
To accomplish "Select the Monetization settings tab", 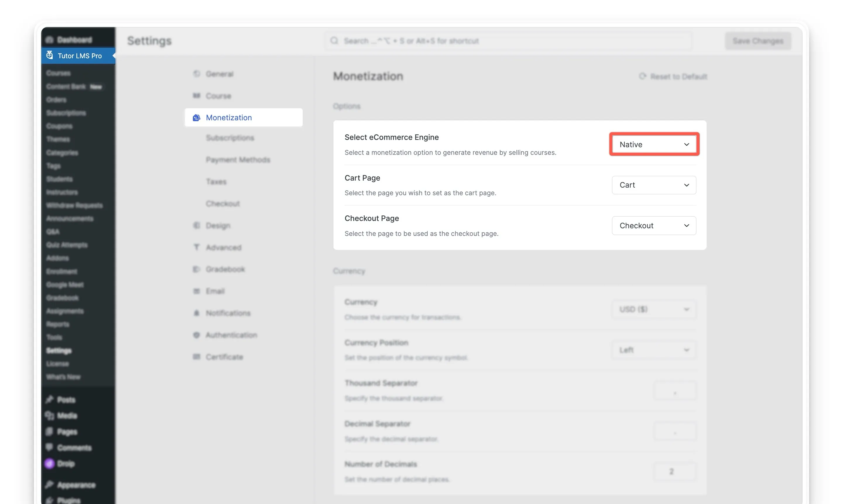I will (244, 117).
